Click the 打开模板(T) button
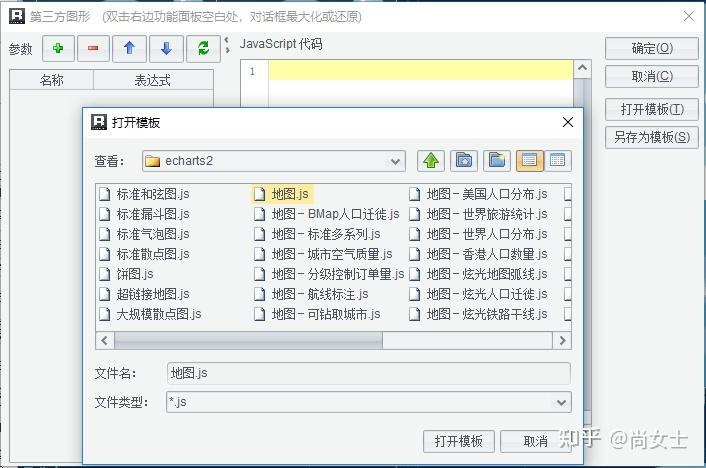706x468 pixels. [652, 109]
